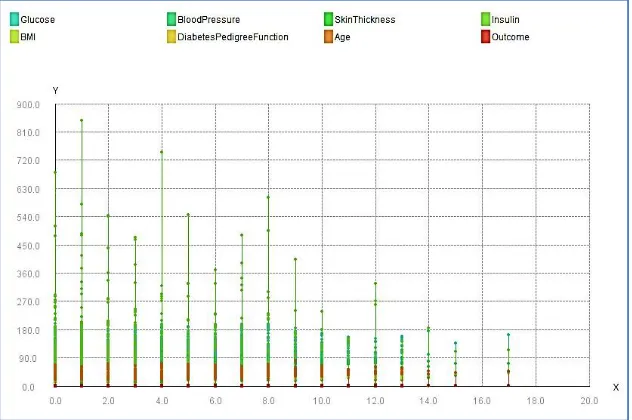Click the SkinThickness legend color swatch
The width and height of the screenshot is (632, 420).
pos(328,19)
